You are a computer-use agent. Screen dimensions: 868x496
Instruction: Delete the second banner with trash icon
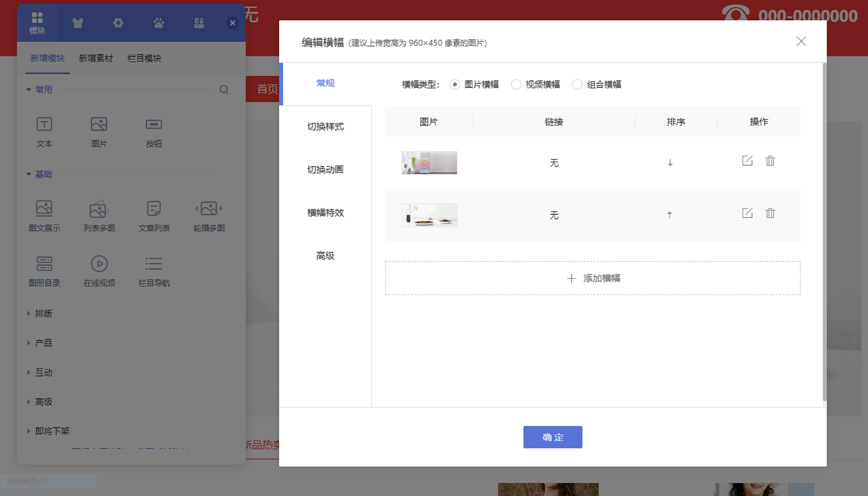click(x=770, y=213)
